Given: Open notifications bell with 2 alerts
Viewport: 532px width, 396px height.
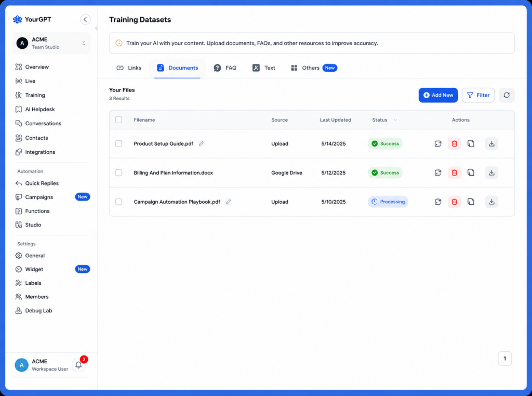Looking at the screenshot, I should point(79,365).
